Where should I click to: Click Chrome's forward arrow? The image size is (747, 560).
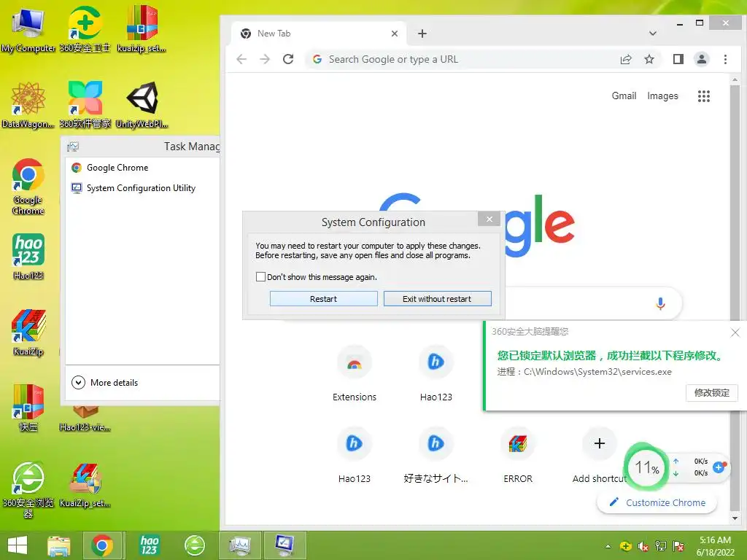pos(265,59)
